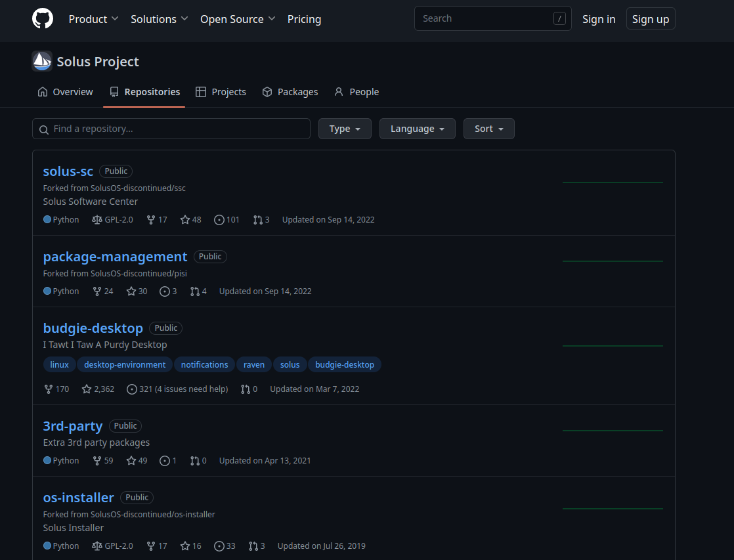Click the GitHub Octocat logo
Viewport: 734px width, 560px height.
[x=43, y=19]
